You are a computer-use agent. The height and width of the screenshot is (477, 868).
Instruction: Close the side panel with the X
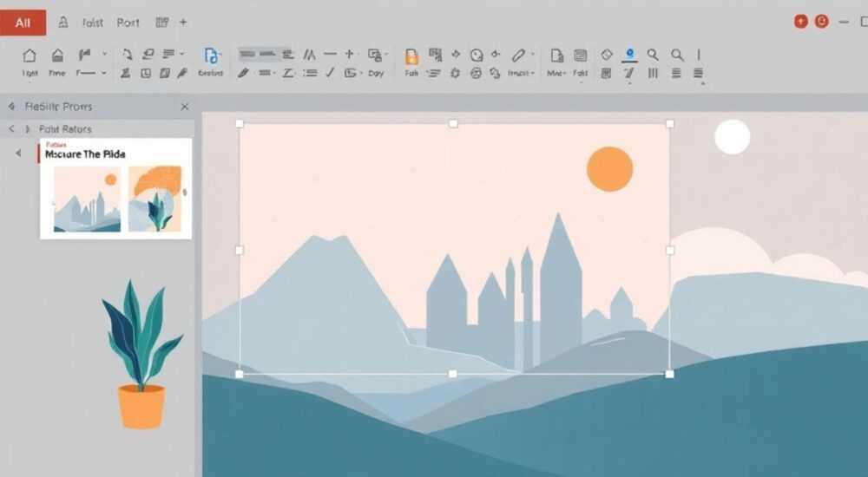coord(185,107)
